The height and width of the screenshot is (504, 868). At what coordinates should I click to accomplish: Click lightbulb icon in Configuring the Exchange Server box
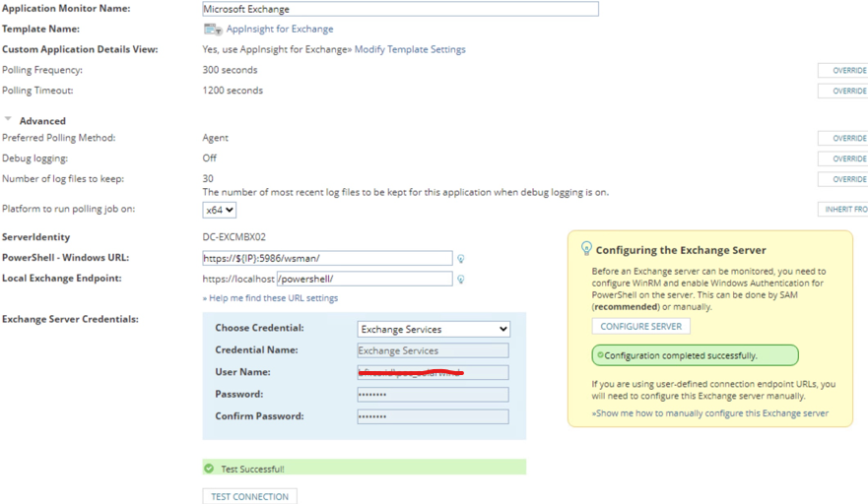(x=586, y=248)
